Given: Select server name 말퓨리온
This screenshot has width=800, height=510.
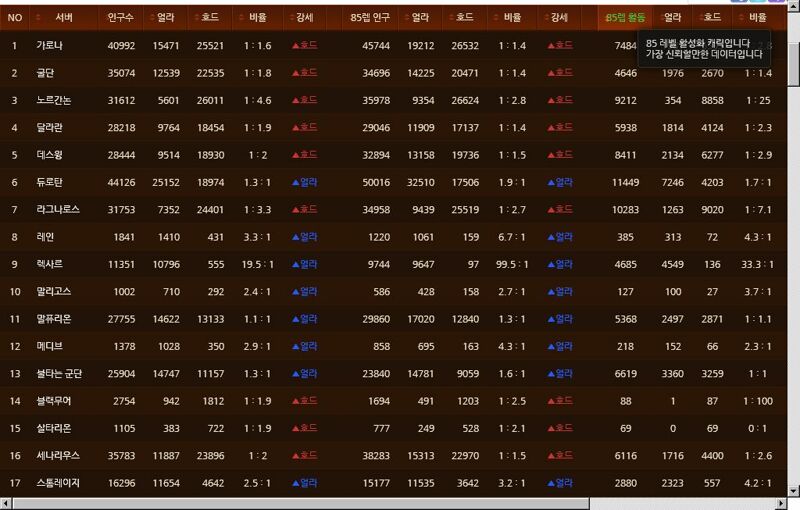Looking at the screenshot, I should coord(54,319).
